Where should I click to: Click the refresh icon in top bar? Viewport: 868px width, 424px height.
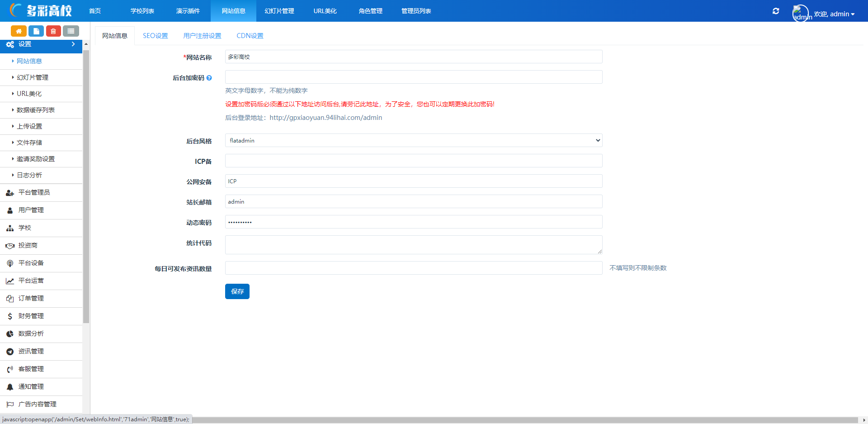[x=776, y=11]
